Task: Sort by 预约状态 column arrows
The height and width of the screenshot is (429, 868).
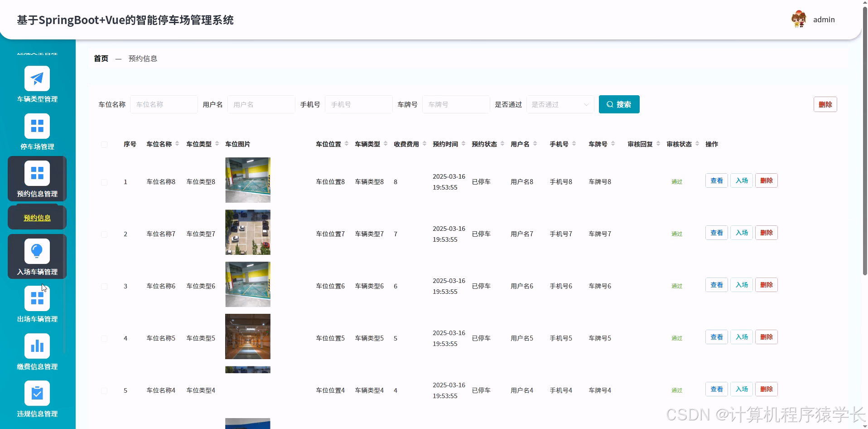Action: (502, 144)
